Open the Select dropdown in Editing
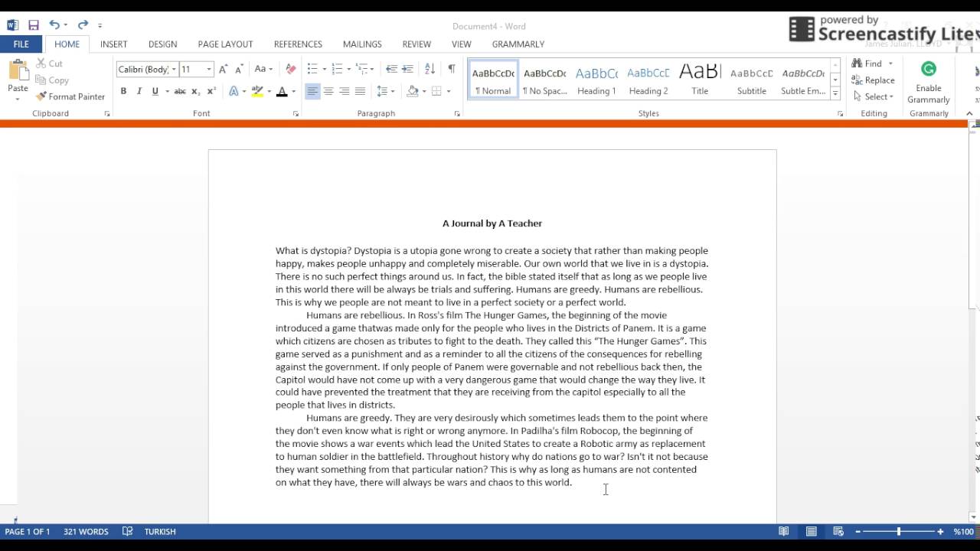 [x=873, y=96]
